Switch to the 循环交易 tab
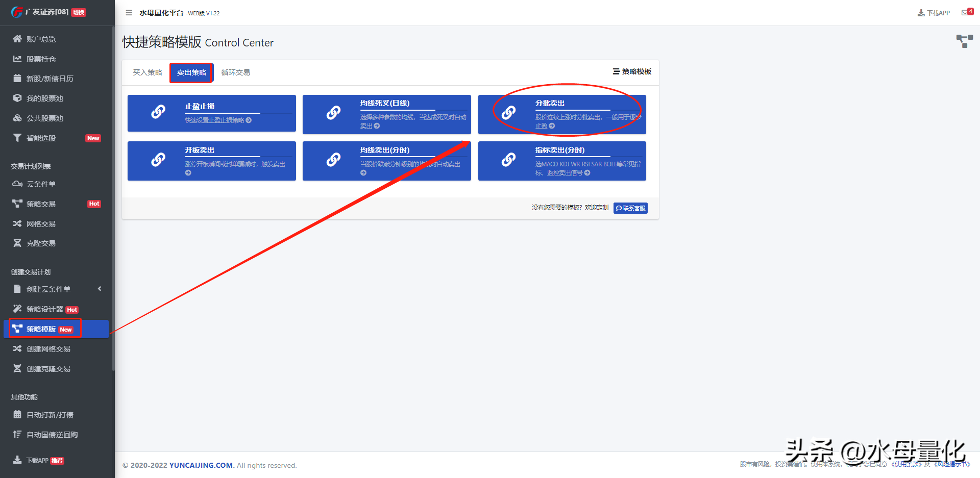 pos(235,72)
